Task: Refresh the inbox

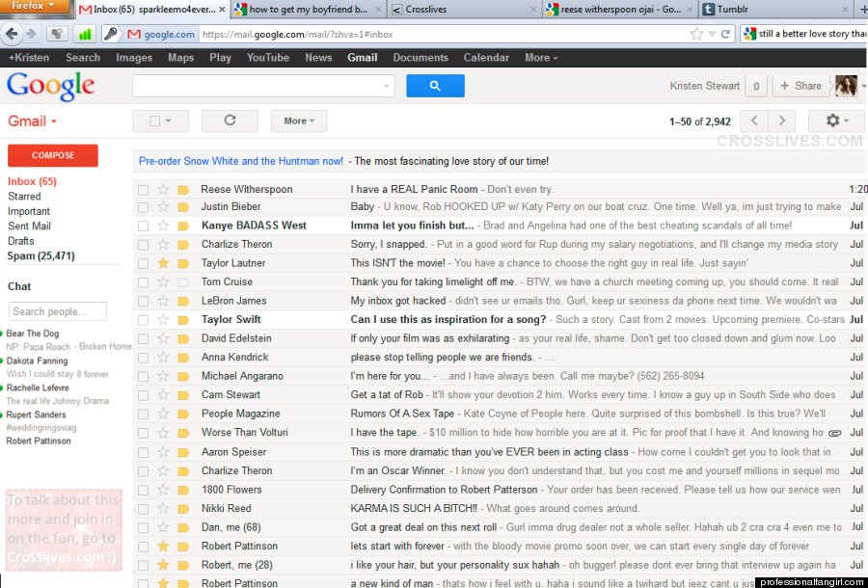Action: [x=230, y=120]
